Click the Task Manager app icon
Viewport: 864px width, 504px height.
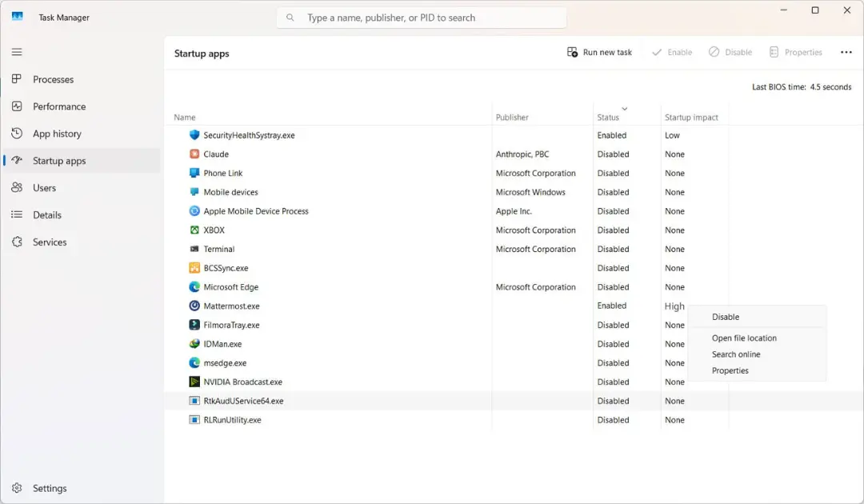(18, 17)
